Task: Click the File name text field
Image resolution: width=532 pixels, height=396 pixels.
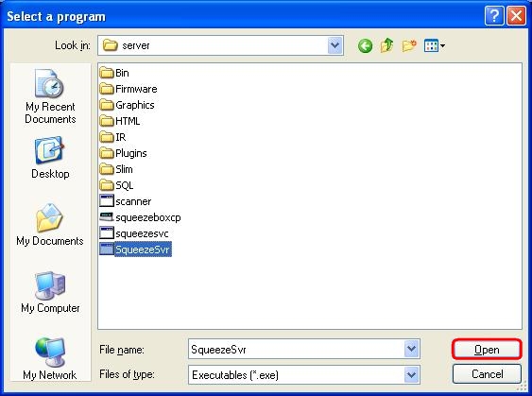Action: 296,349
